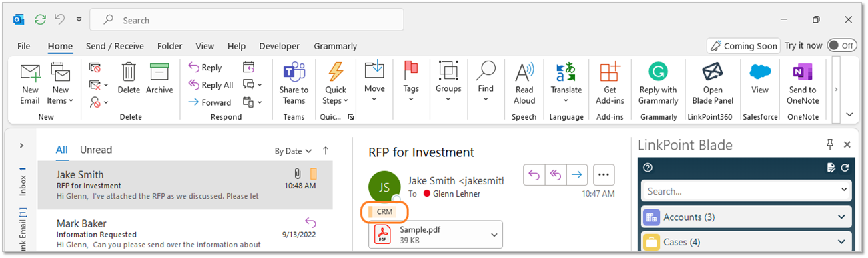The height and width of the screenshot is (258, 868).
Task: Expand the Accounts (3) section
Action: pos(746,217)
